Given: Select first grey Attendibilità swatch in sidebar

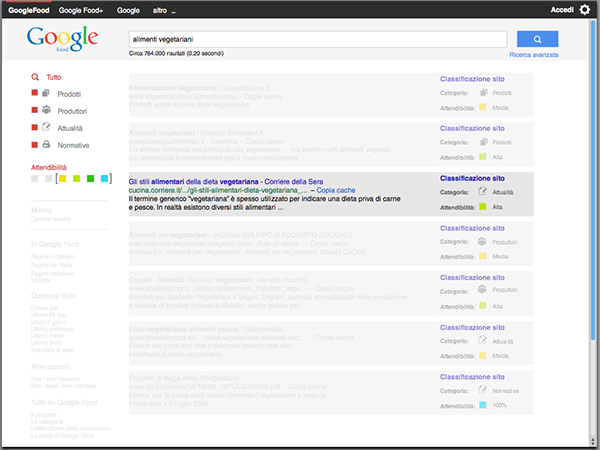Looking at the screenshot, I should [x=34, y=178].
